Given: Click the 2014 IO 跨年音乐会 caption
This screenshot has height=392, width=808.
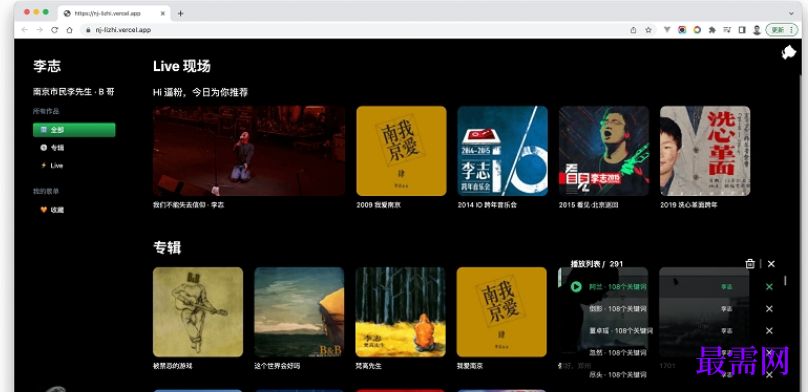Looking at the screenshot, I should 487,205.
